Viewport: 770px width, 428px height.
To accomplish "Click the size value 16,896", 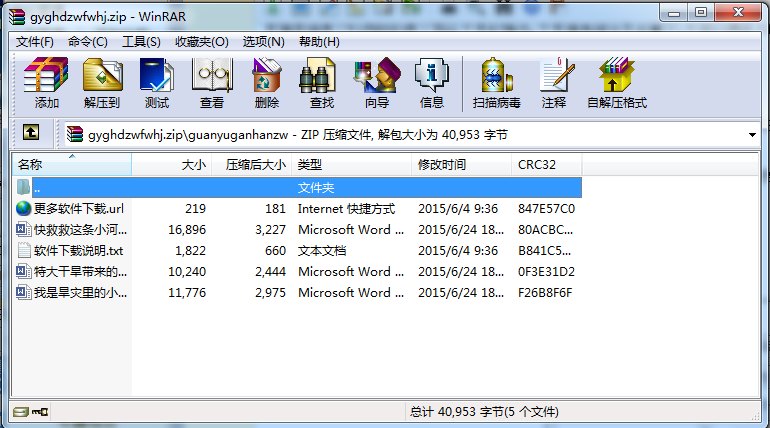I will click(187, 229).
